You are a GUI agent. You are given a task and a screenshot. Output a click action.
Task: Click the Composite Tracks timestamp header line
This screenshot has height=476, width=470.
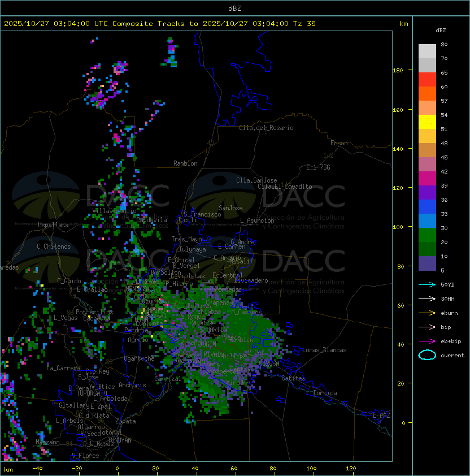point(160,24)
